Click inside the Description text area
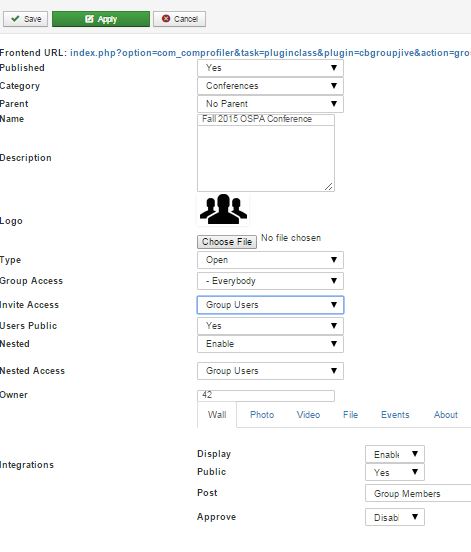This screenshot has height=552, width=471. [x=266, y=159]
